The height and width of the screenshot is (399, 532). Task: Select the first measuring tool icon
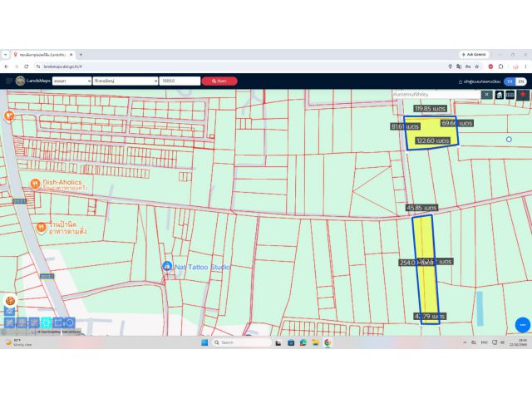pos(10,323)
